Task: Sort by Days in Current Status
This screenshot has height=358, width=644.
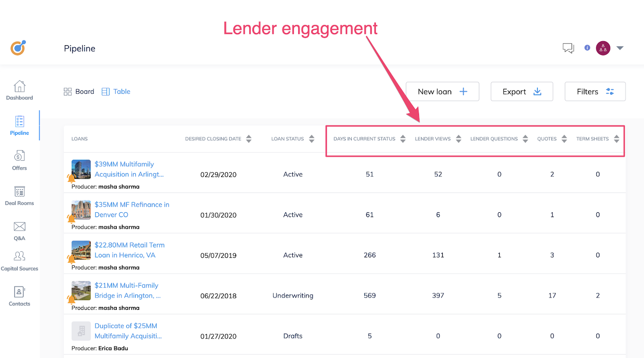Action: tap(403, 139)
